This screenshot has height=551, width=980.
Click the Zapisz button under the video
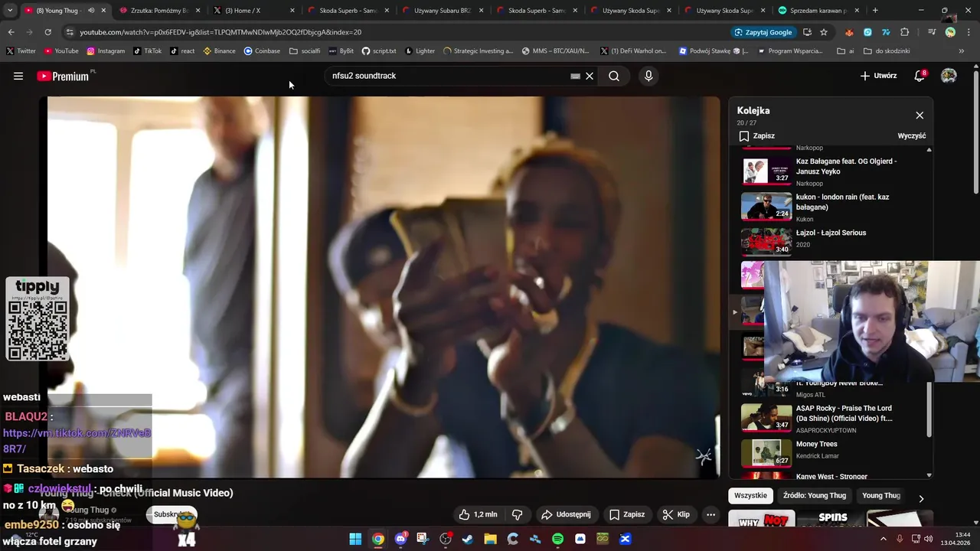click(627, 514)
